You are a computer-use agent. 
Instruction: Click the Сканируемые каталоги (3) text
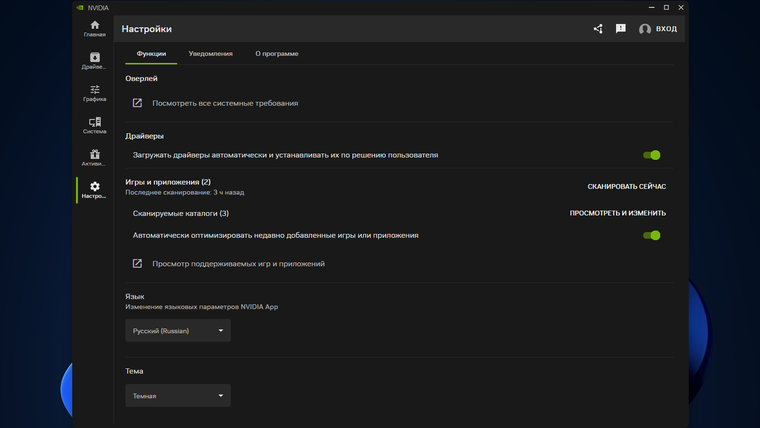[181, 213]
